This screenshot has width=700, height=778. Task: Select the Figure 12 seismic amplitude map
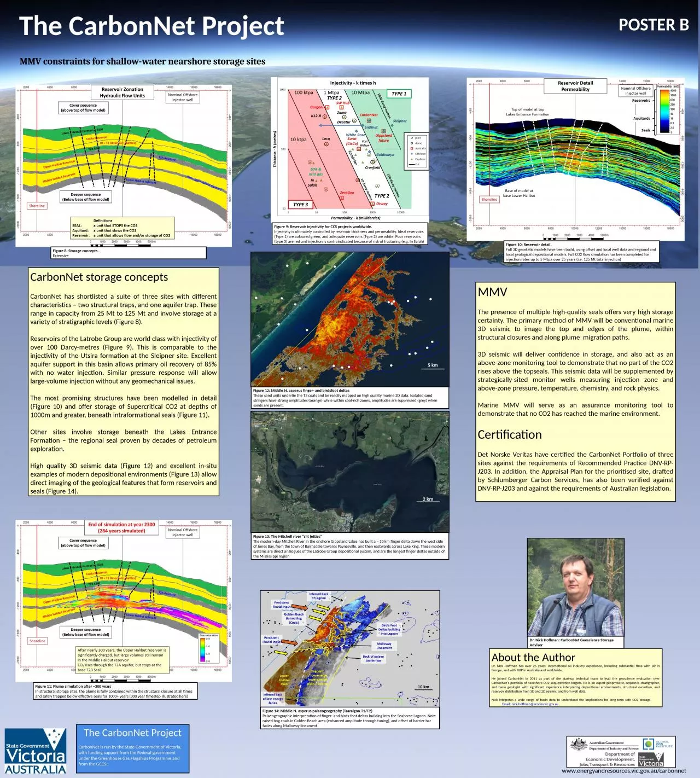[x=350, y=319]
